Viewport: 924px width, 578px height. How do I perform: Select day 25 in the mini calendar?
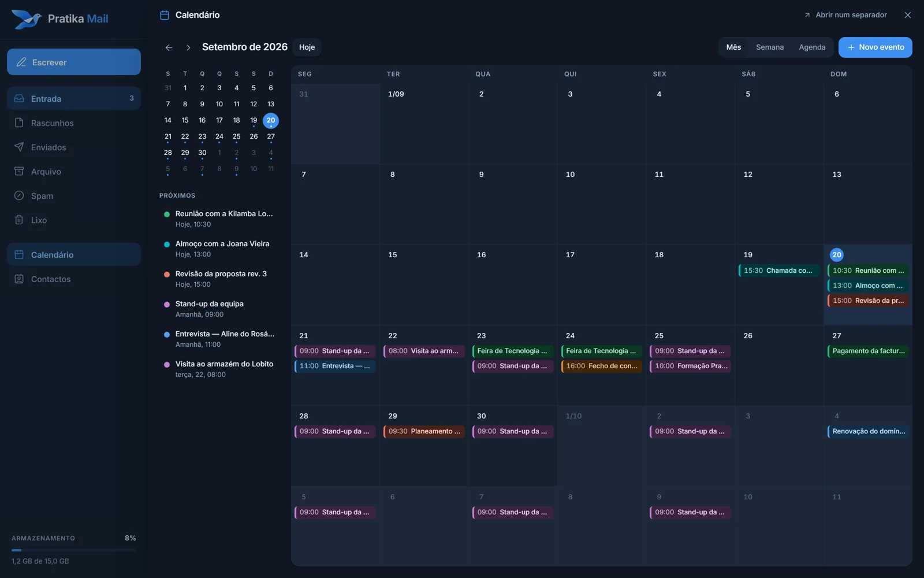[x=236, y=136]
